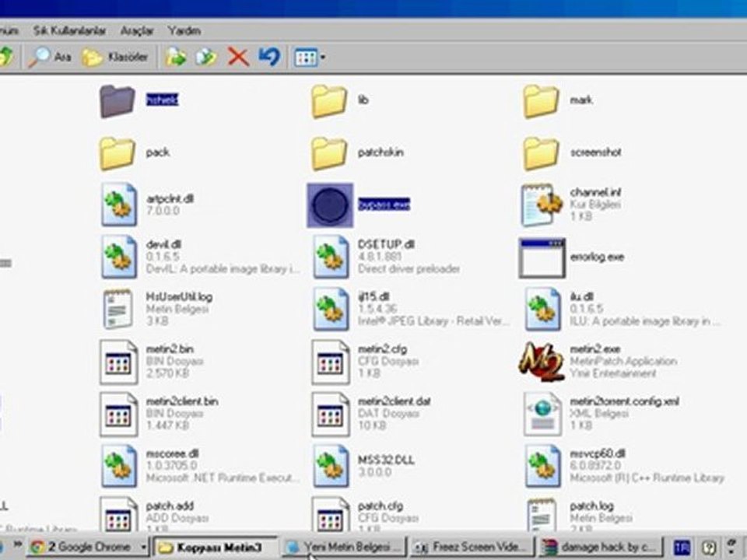This screenshot has width=747, height=560.
Task: Click the errorlog.exe file name
Action: tap(597, 257)
